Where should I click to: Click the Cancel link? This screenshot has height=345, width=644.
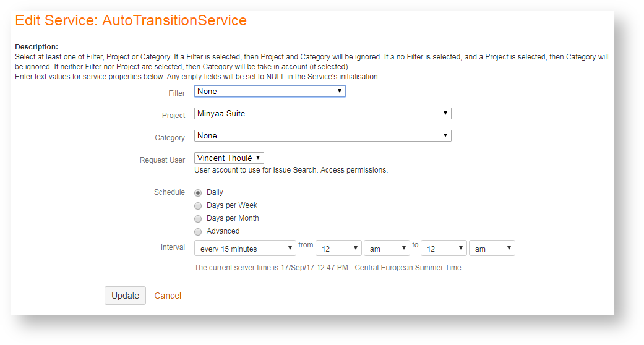(x=168, y=296)
